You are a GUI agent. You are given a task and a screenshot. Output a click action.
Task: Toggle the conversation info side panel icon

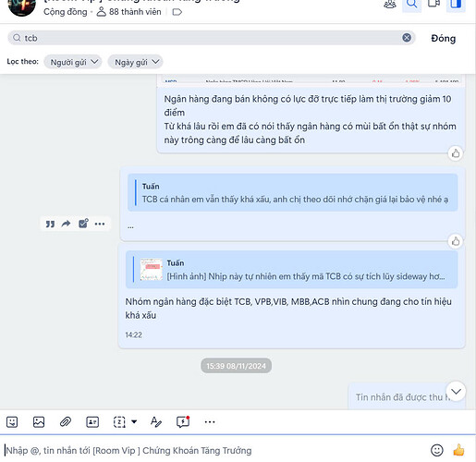[x=456, y=4]
